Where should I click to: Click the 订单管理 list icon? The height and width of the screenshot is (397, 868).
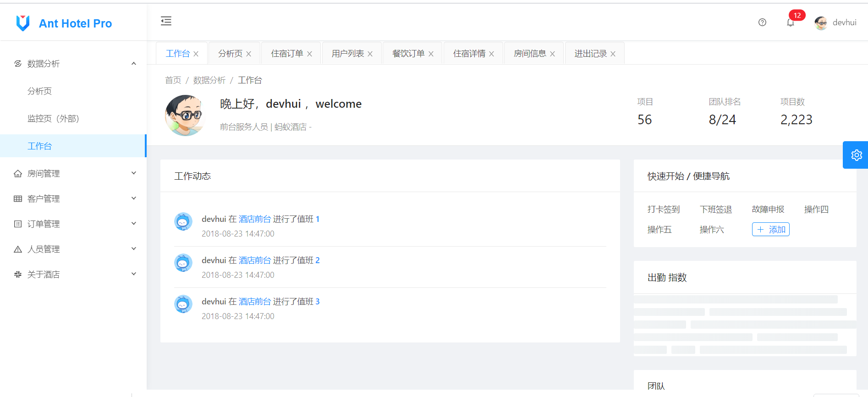(x=18, y=224)
